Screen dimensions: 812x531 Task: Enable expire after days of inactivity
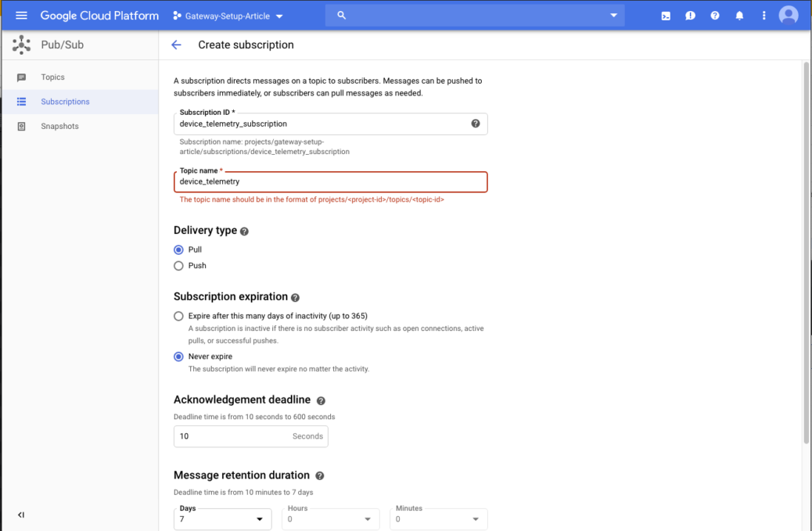pos(178,316)
